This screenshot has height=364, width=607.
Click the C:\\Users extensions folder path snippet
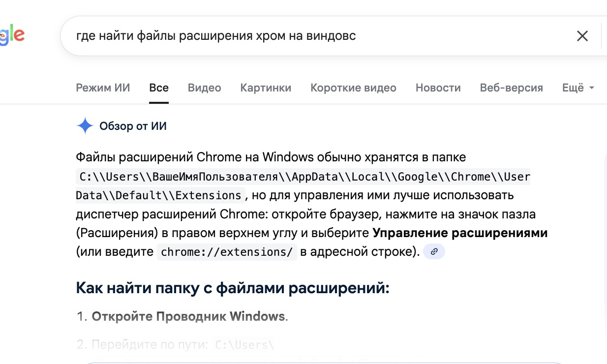(303, 186)
